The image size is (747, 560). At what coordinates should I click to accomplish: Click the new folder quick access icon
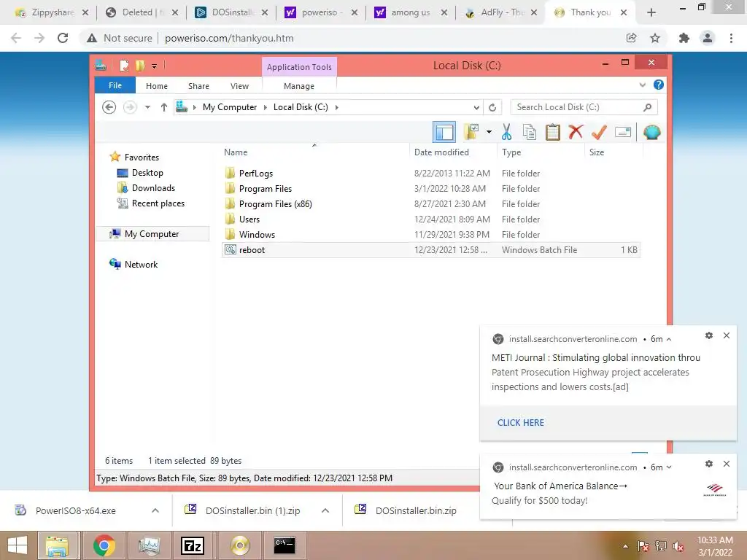coord(139,65)
